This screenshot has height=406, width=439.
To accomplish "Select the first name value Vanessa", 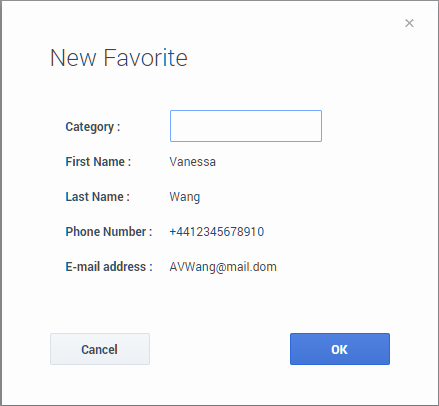I will [192, 162].
